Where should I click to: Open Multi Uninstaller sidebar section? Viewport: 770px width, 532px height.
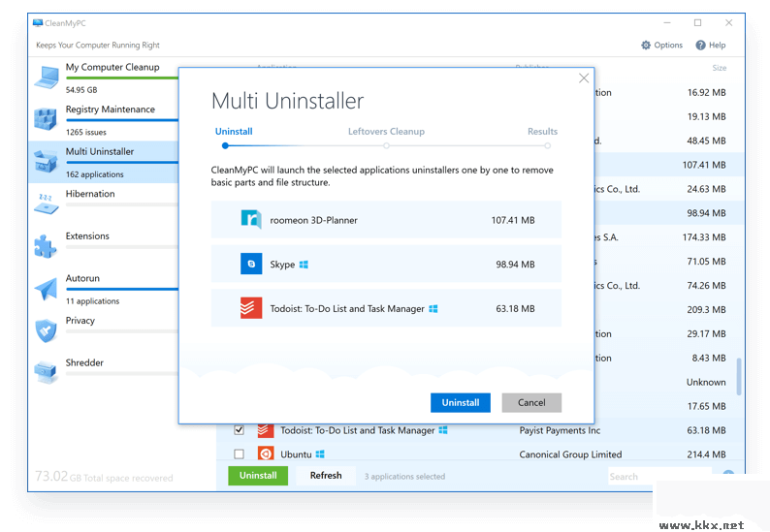104,162
